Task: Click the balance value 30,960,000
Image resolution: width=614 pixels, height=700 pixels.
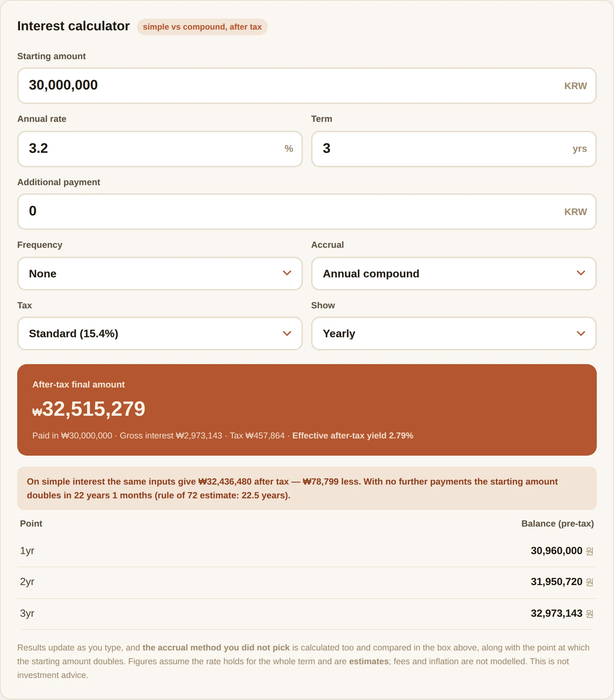Action: coord(557,551)
